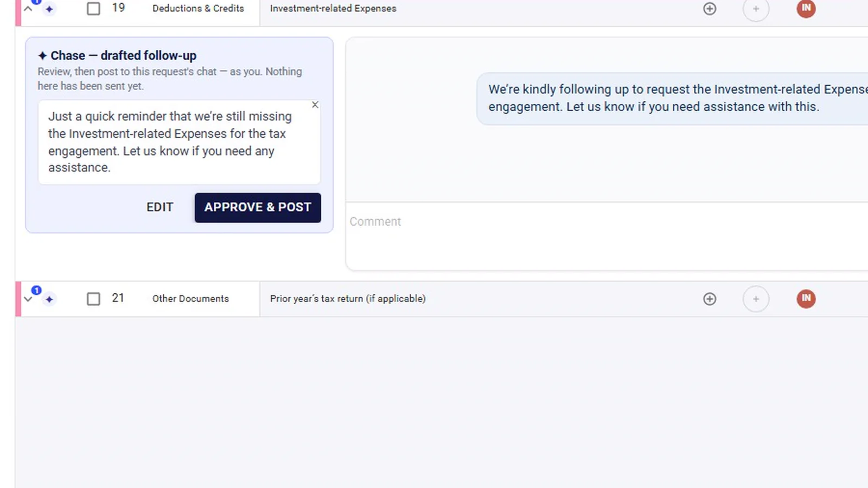This screenshot has height=488, width=868.
Task: Open the IN avatar on row 19
Action: 806,8
